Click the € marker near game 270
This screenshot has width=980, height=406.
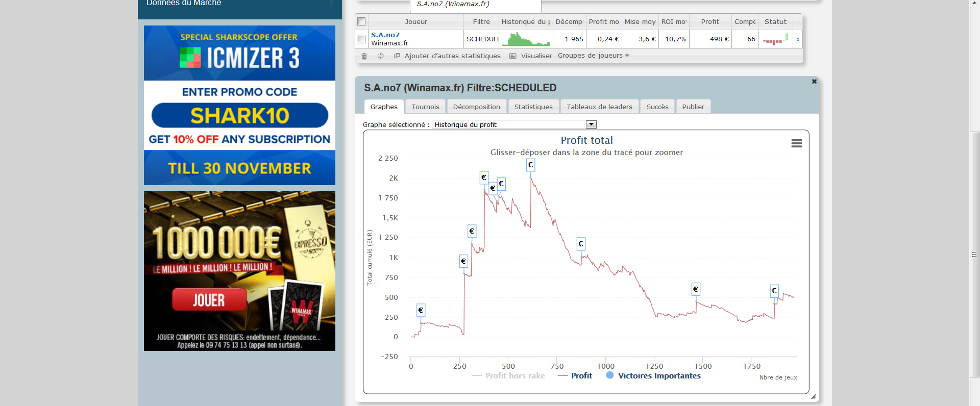pyautogui.click(x=463, y=261)
